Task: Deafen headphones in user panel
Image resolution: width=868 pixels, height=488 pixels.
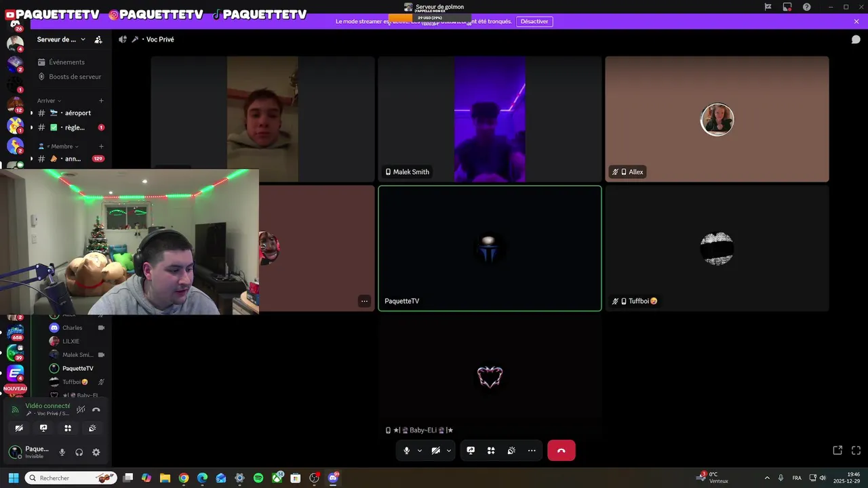Action: pyautogui.click(x=79, y=452)
